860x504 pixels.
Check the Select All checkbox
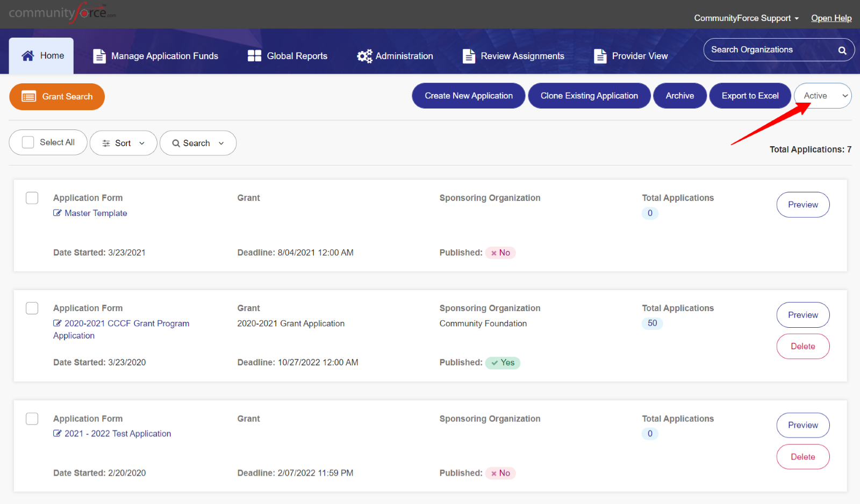click(x=28, y=142)
